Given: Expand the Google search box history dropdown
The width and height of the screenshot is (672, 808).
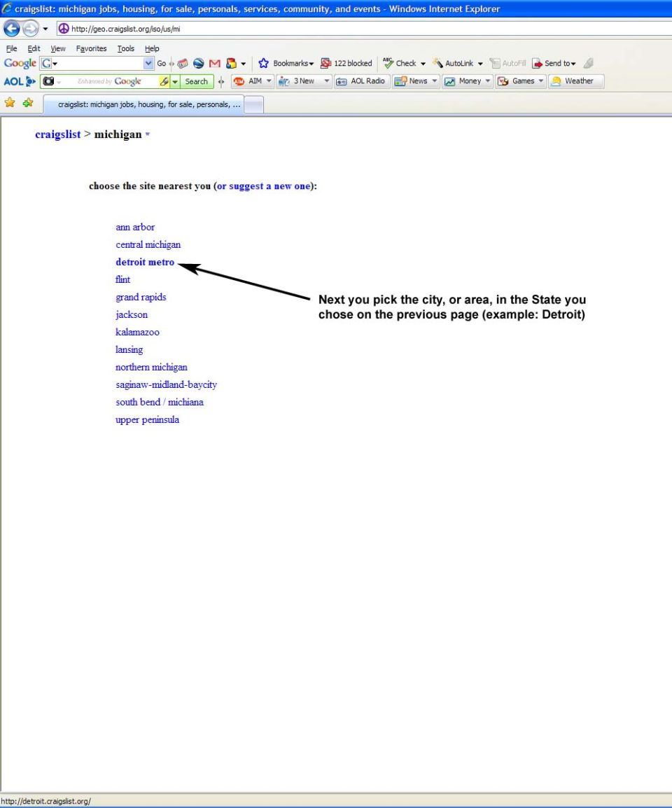Looking at the screenshot, I should (148, 64).
